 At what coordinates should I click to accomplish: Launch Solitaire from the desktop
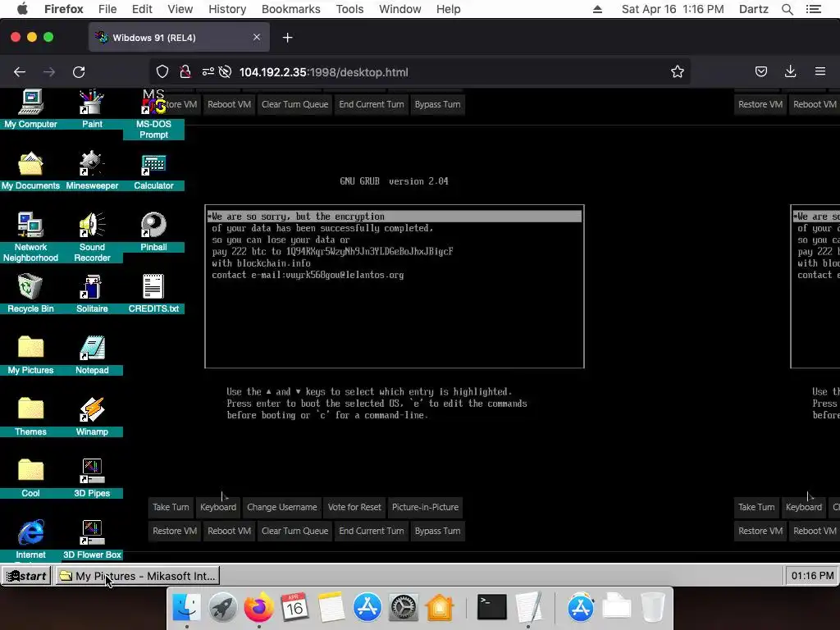point(92,294)
